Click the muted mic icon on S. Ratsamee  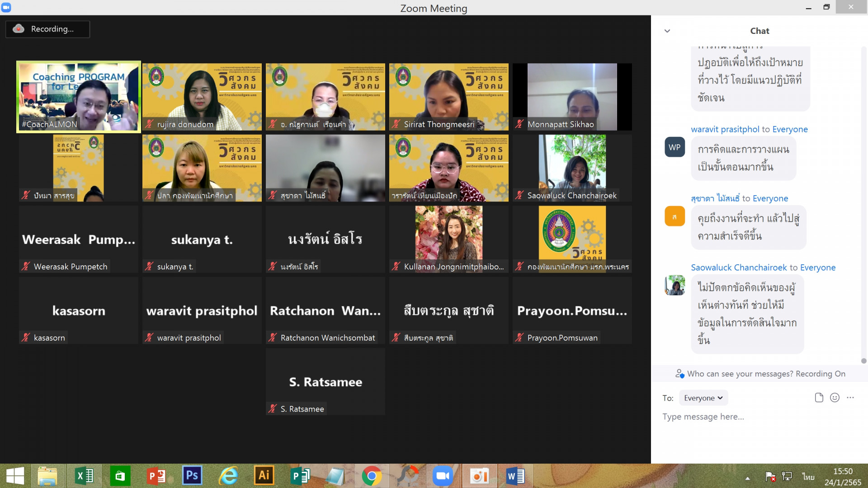click(272, 409)
